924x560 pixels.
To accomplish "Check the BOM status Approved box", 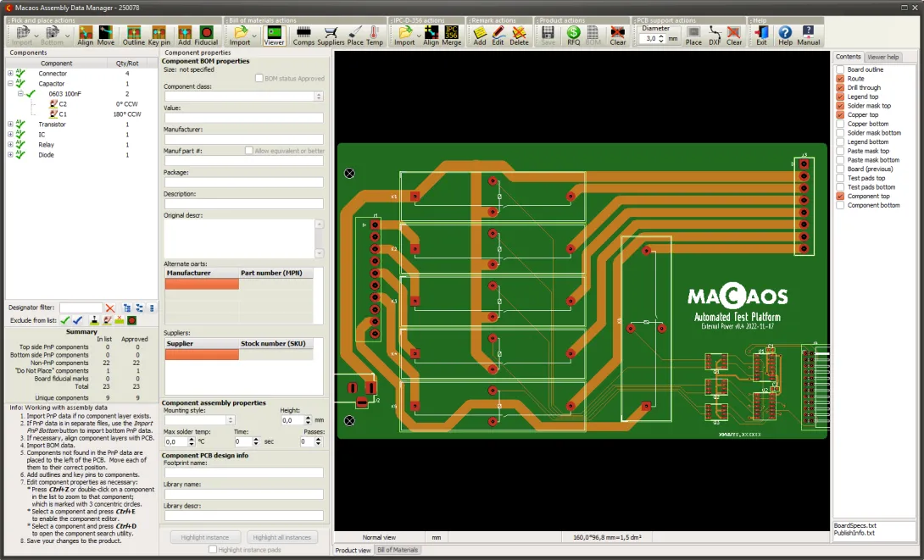I will [x=260, y=78].
